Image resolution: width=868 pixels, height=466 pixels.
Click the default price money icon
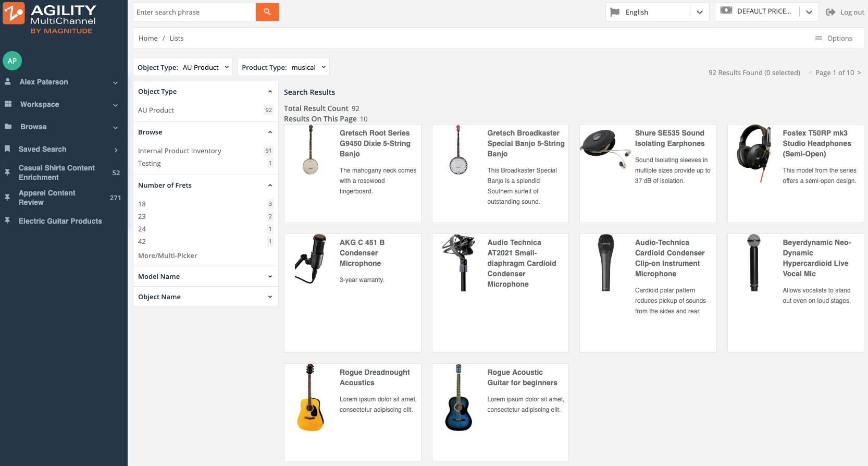pos(726,10)
